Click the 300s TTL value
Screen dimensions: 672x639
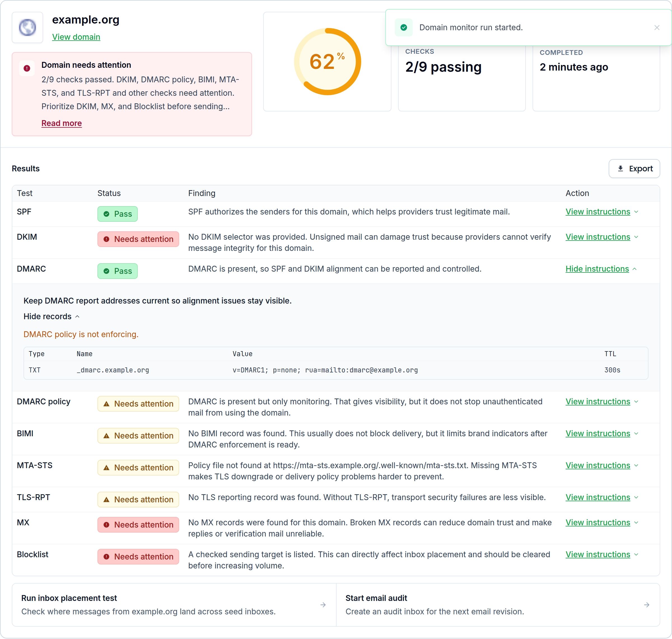pyautogui.click(x=612, y=370)
